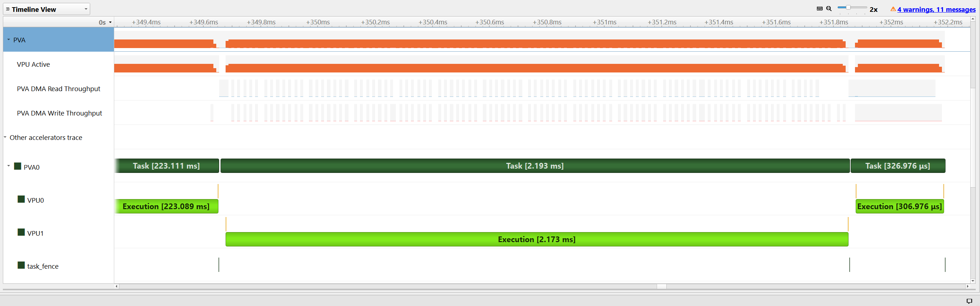This screenshot has height=306, width=980.
Task: Open the 4 warnings, 11 messages link
Action: (x=936, y=9)
